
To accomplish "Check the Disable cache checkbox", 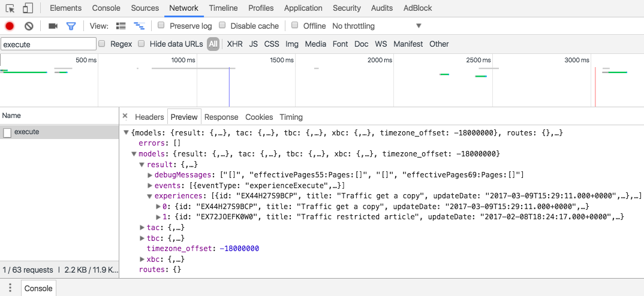I will [222, 25].
